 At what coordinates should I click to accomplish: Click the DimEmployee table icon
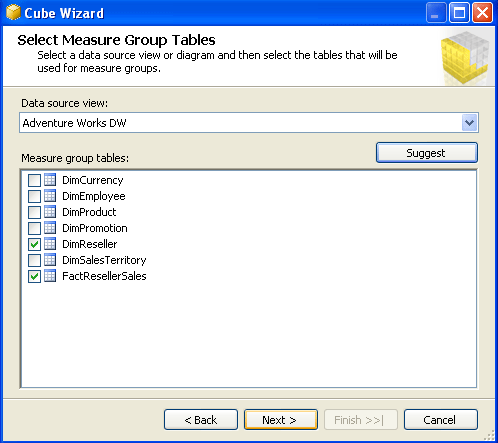coord(50,196)
